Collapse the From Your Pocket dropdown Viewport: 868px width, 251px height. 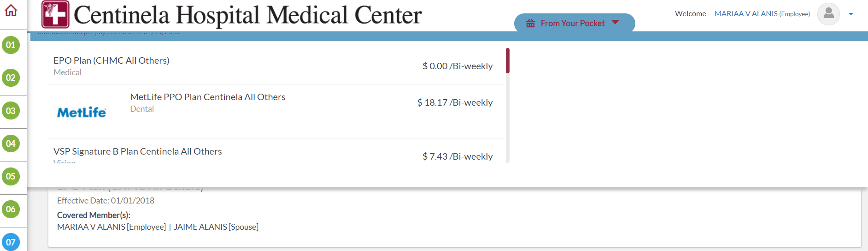pos(615,23)
